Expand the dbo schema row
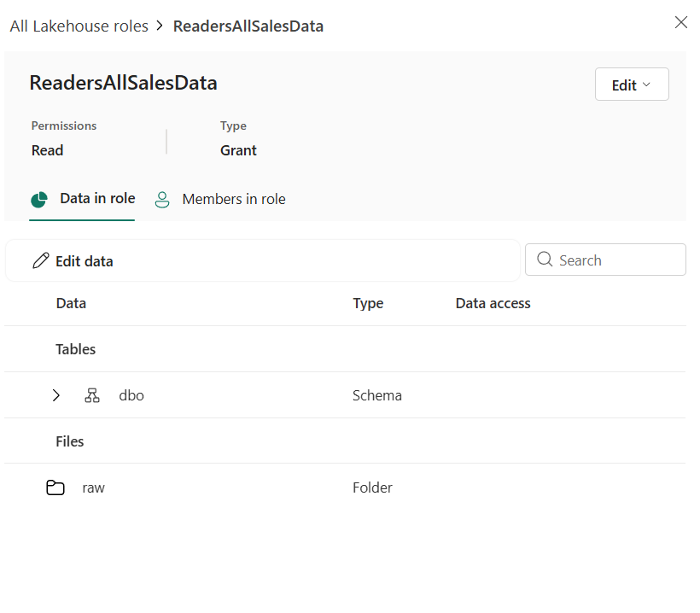 [55, 395]
